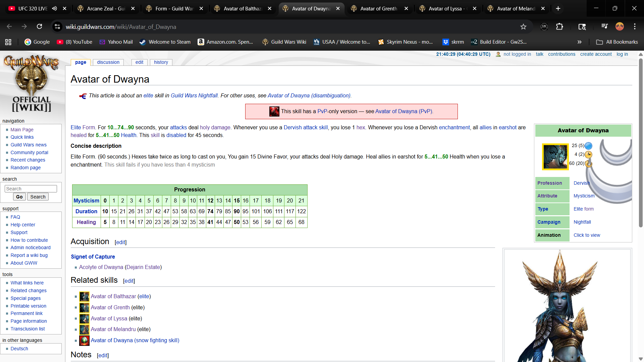This screenshot has width=644, height=362.
Task: Click the Avatar of Grenth skill icon
Action: pos(84,308)
